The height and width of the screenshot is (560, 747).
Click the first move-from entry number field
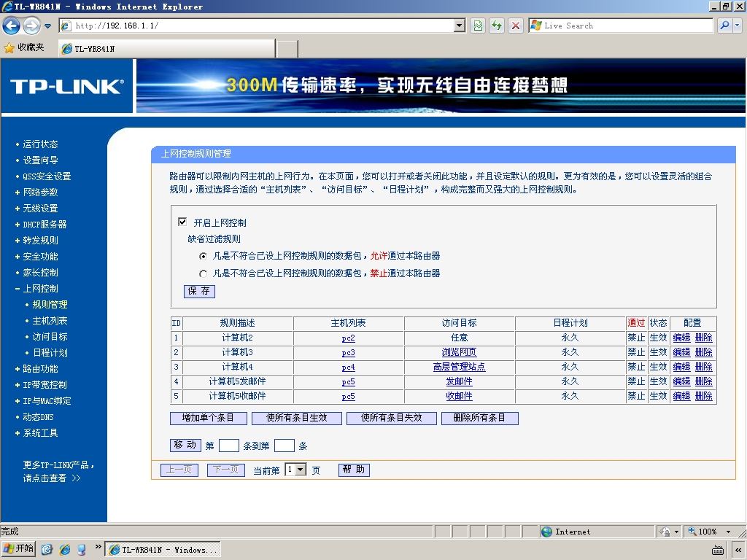228,446
